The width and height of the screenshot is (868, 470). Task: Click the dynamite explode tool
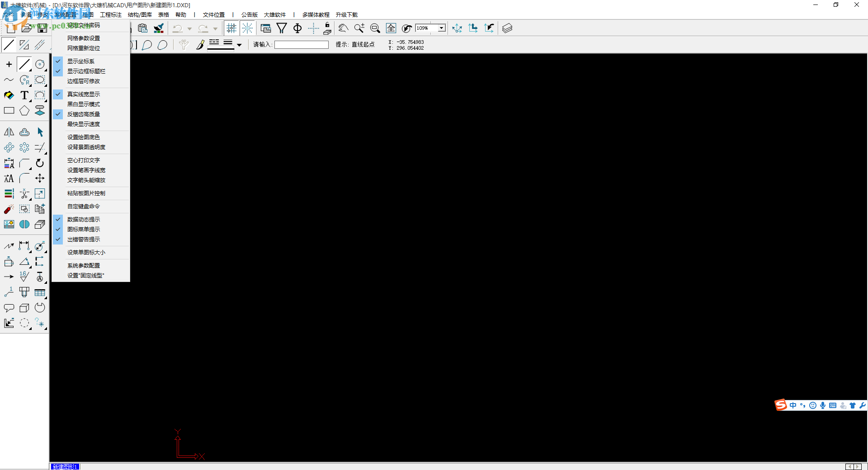tap(9, 209)
